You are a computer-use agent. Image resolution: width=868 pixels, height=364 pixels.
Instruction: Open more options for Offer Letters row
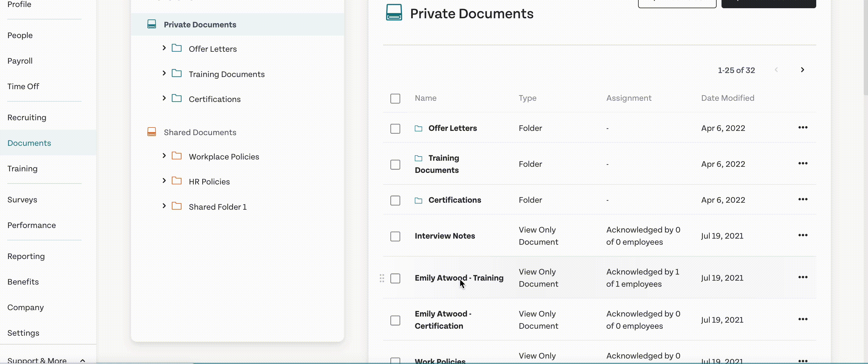803,128
